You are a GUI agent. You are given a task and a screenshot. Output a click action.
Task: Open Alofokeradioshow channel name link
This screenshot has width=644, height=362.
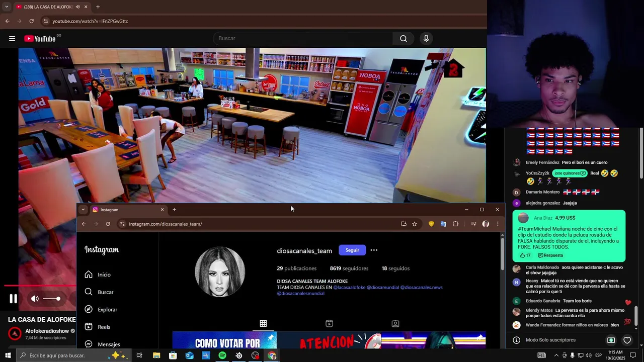point(47,331)
